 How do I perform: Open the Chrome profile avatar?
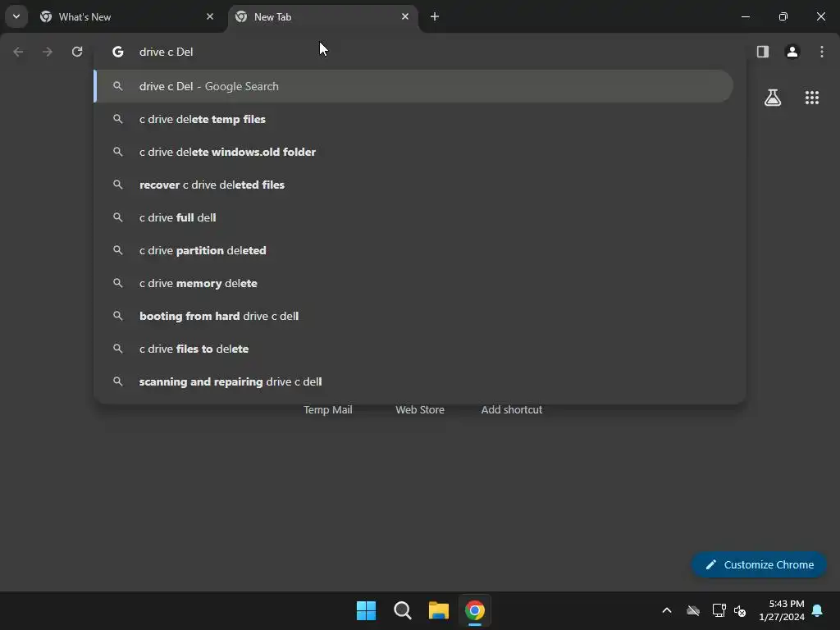pyautogui.click(x=792, y=52)
